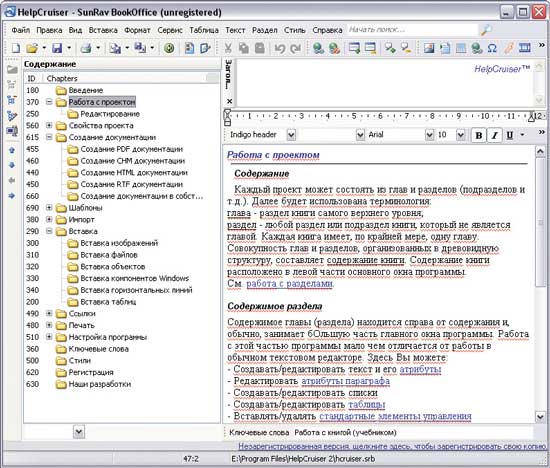Viewport: 550px width, 468px height.
Task: Close the header panel with X
Action: pos(229,101)
